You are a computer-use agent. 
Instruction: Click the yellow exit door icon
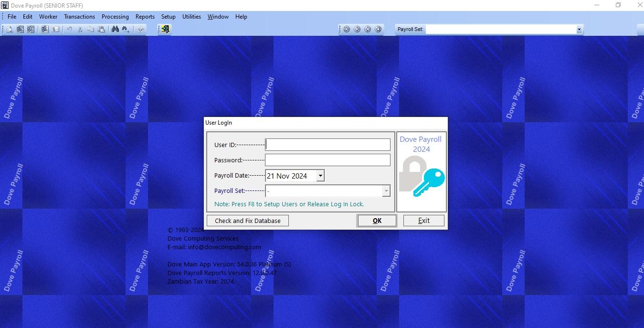(165, 29)
